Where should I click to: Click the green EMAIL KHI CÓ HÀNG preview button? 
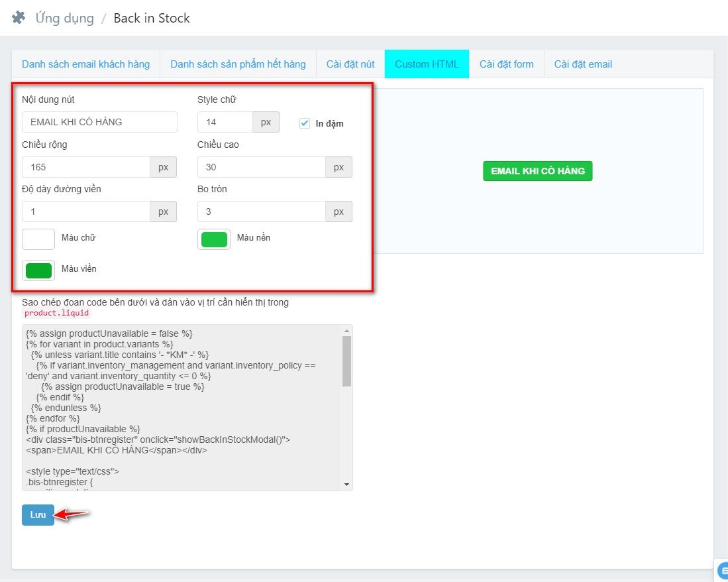[538, 171]
